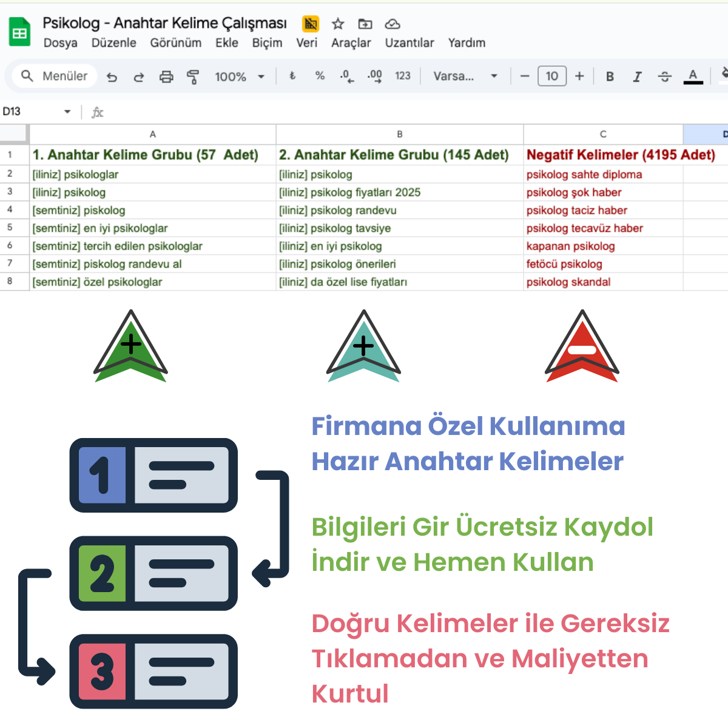Open the 100% zoom dropdown

point(240,76)
